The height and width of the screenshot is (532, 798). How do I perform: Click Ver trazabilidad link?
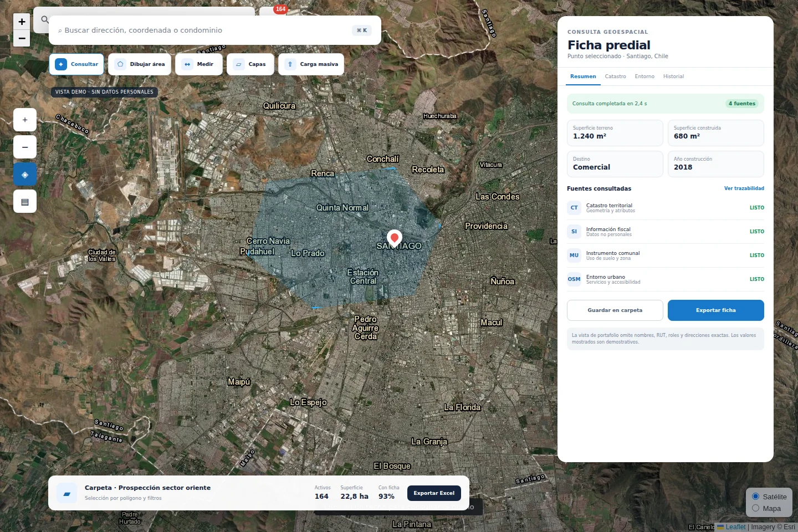[x=744, y=188]
